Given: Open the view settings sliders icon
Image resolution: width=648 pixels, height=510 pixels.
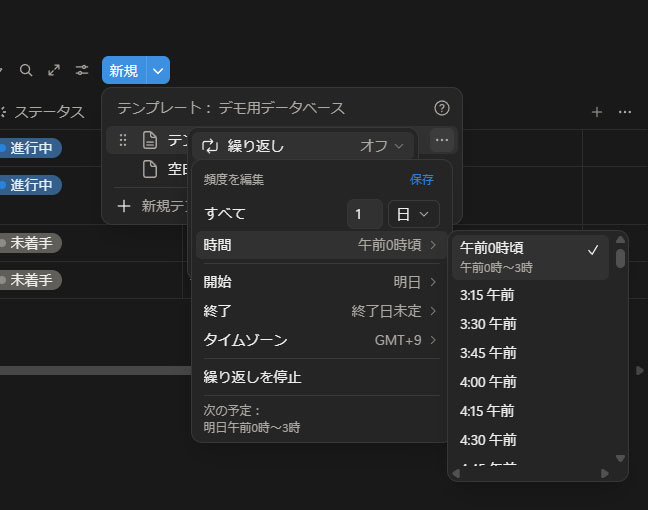Looking at the screenshot, I should (x=82, y=70).
